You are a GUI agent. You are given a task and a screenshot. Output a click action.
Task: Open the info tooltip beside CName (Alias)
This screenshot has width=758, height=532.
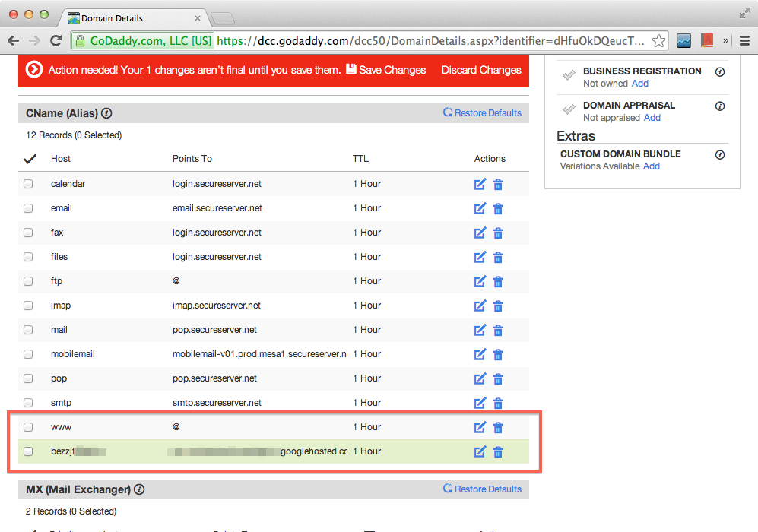pyautogui.click(x=106, y=112)
